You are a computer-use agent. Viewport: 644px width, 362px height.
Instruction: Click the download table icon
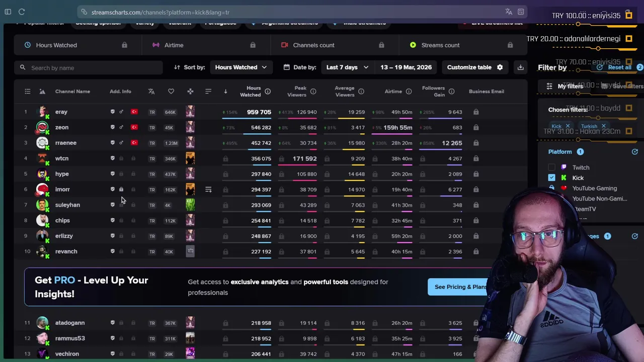point(520,67)
